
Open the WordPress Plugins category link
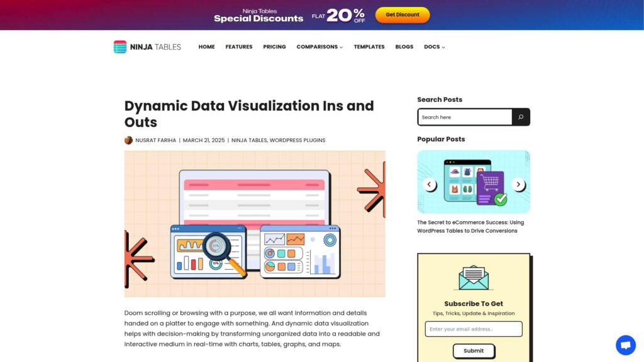click(297, 140)
